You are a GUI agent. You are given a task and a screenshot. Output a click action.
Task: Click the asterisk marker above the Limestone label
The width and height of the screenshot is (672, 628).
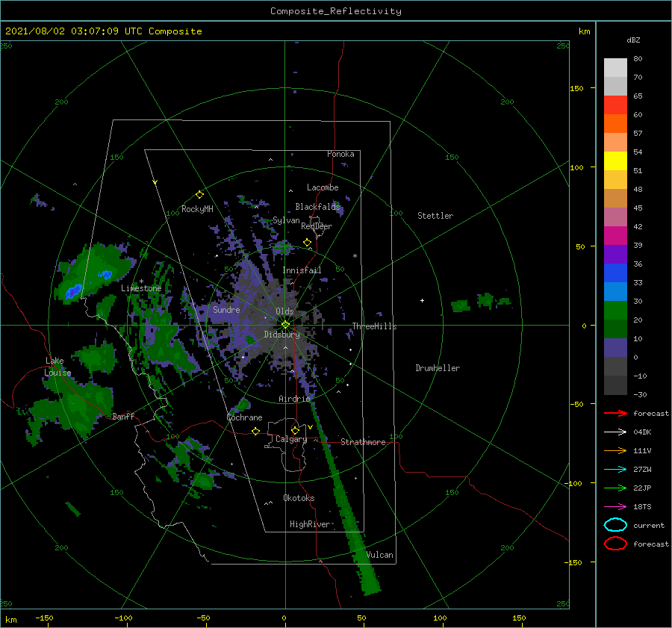[141, 282]
